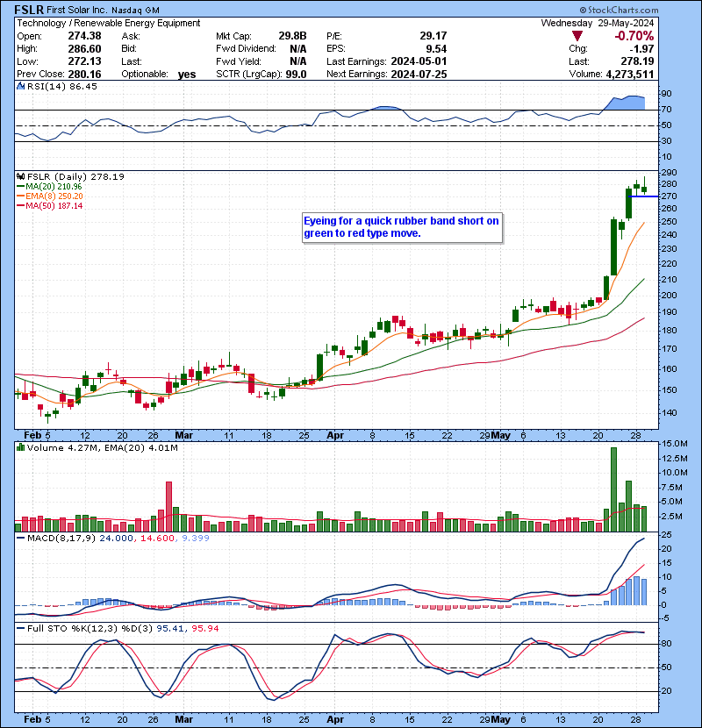702x728 pixels.
Task: Click the candlestick icon beside FSLR (Daily)
Action: pyautogui.click(x=21, y=176)
